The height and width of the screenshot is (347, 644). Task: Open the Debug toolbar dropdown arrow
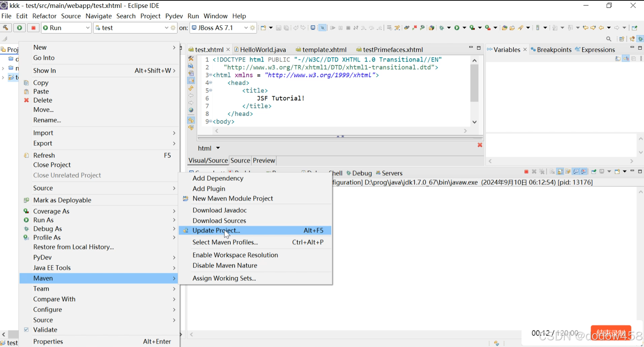coord(449,28)
